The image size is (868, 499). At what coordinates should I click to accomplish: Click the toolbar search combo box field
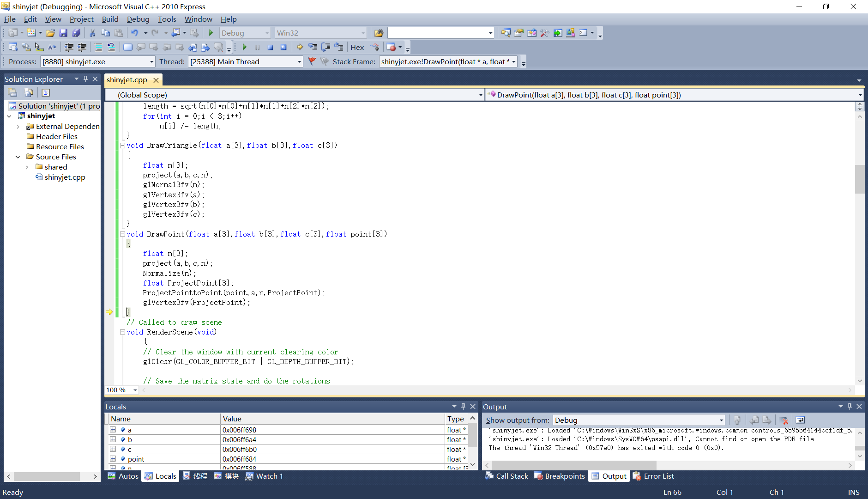tap(440, 33)
